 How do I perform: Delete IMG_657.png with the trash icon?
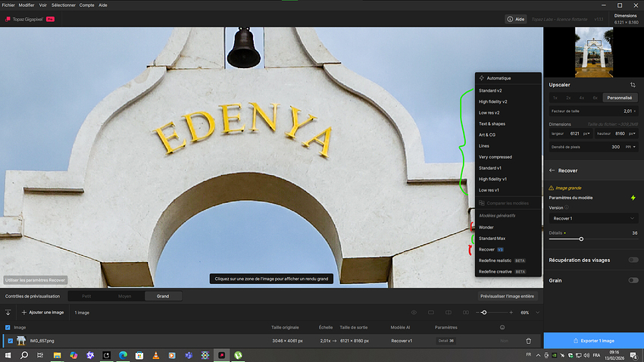pos(528,341)
